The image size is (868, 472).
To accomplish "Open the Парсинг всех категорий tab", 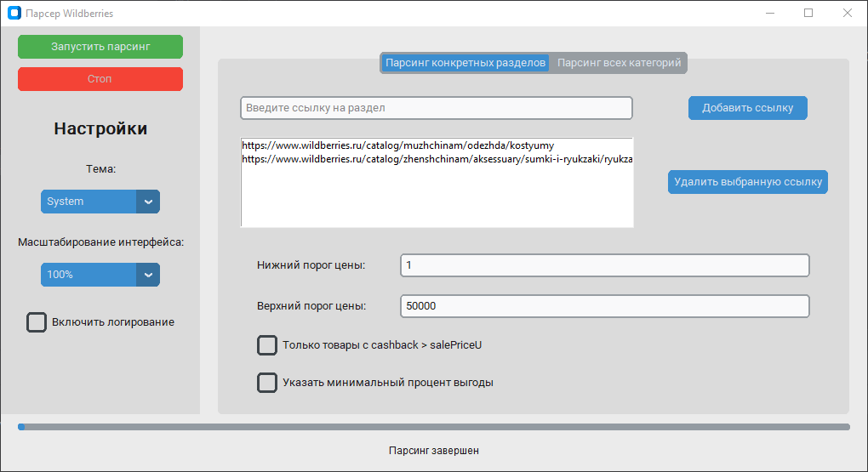I will [x=619, y=63].
